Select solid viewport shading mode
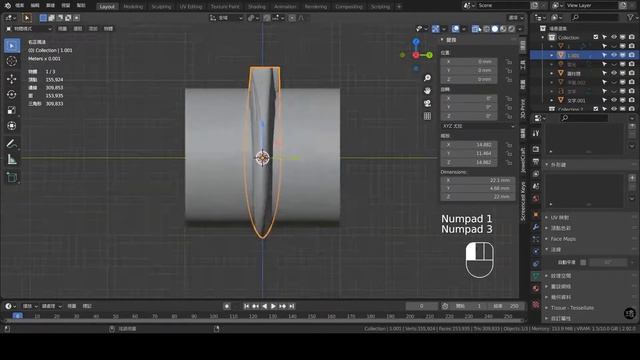 495,29
